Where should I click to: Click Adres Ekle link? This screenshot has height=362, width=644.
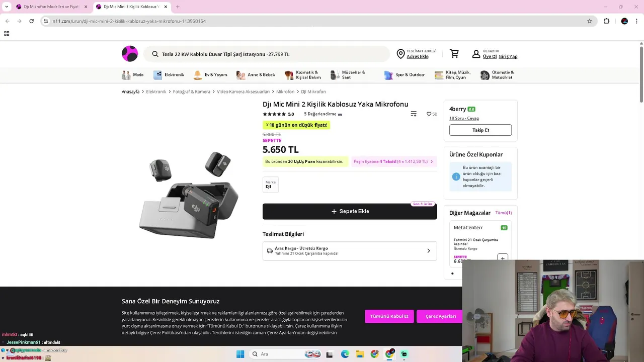418,57
